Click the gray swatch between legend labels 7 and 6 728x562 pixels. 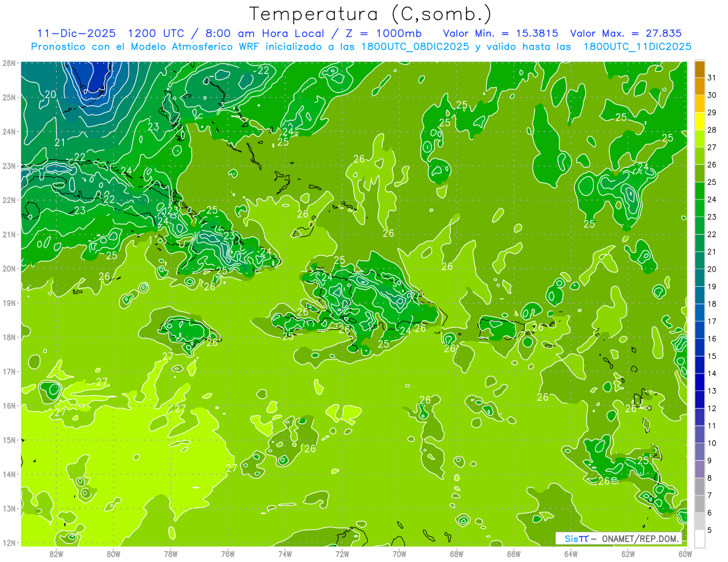coord(699,504)
